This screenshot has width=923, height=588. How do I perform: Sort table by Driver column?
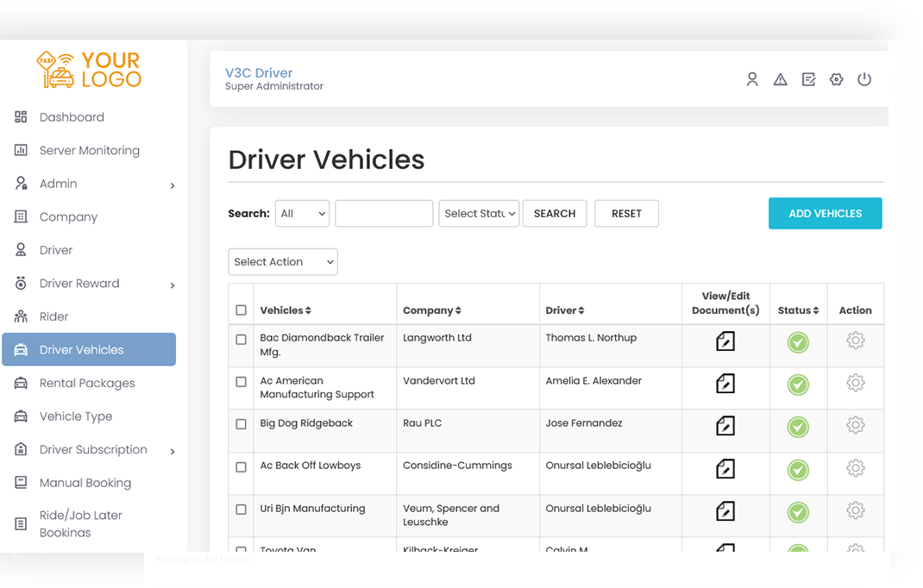564,310
